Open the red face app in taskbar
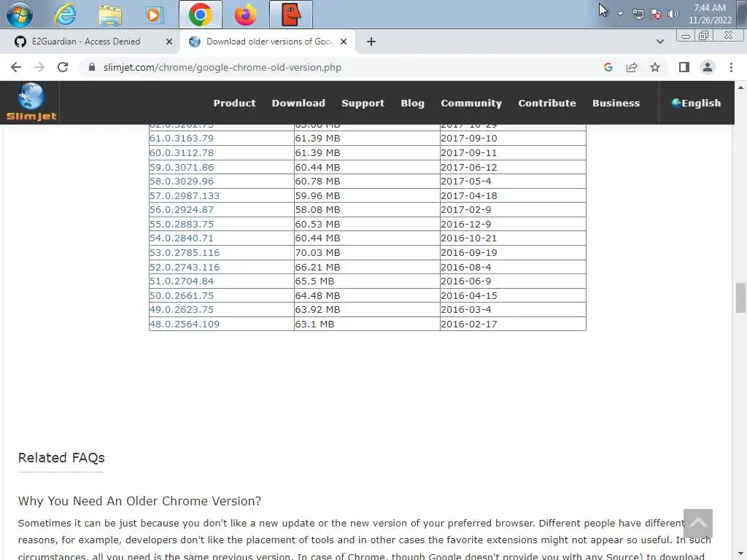Screen dimensions: 747x560 [x=291, y=15]
